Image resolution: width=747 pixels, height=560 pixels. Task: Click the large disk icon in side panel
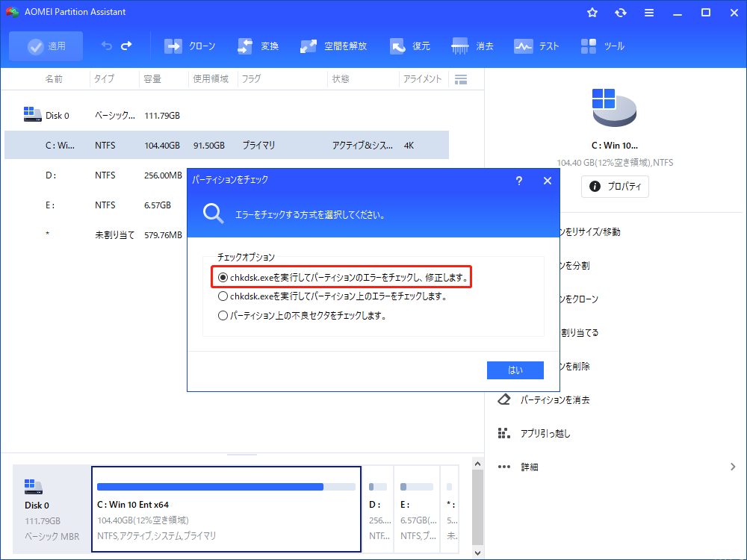click(x=614, y=107)
